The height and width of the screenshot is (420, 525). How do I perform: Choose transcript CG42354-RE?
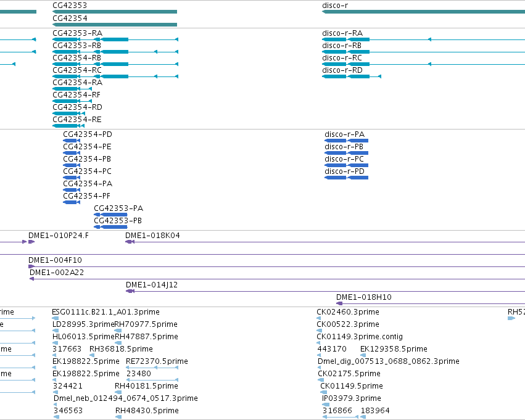pyautogui.click(x=77, y=120)
